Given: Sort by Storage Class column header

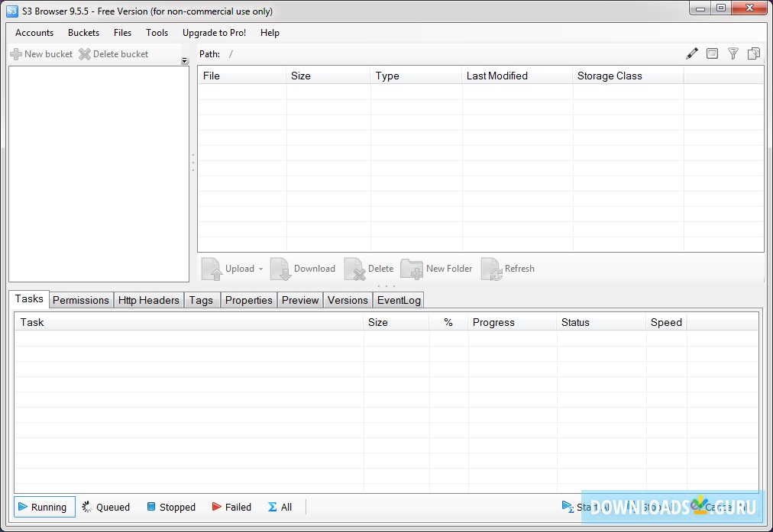Looking at the screenshot, I should [x=628, y=76].
